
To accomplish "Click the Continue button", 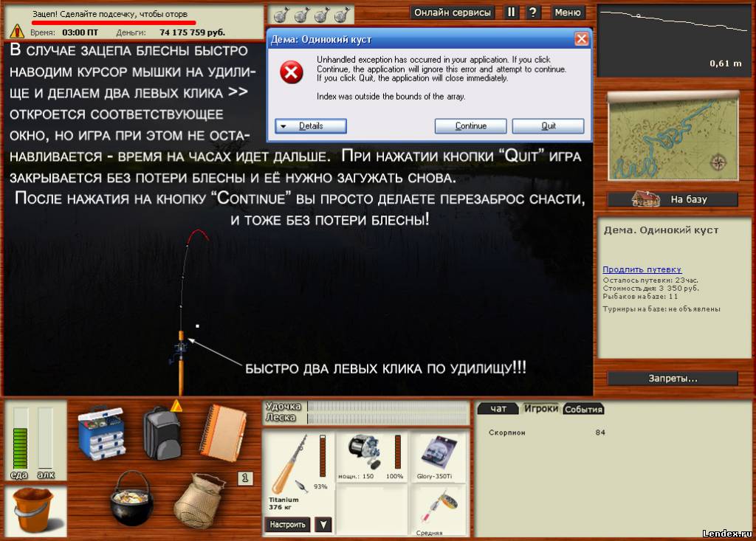I will coord(470,126).
